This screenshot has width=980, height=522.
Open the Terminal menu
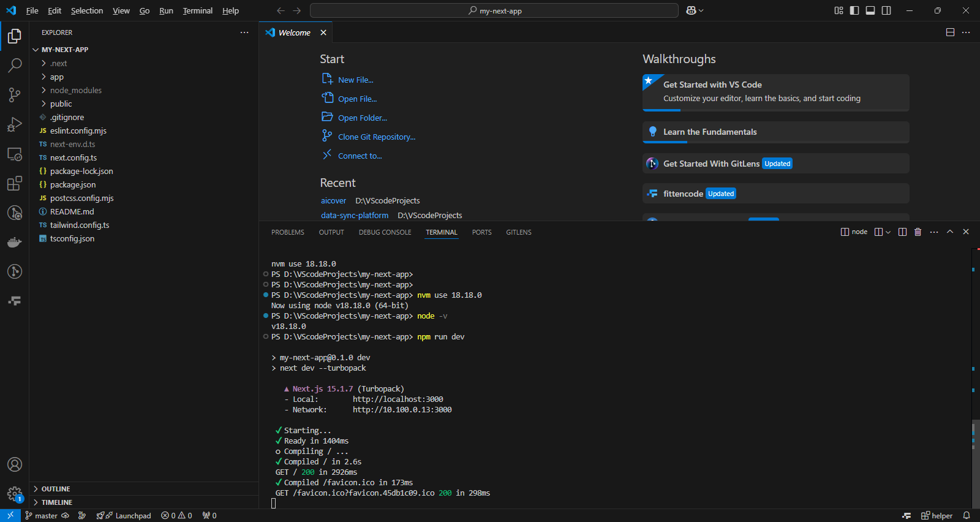click(197, 10)
